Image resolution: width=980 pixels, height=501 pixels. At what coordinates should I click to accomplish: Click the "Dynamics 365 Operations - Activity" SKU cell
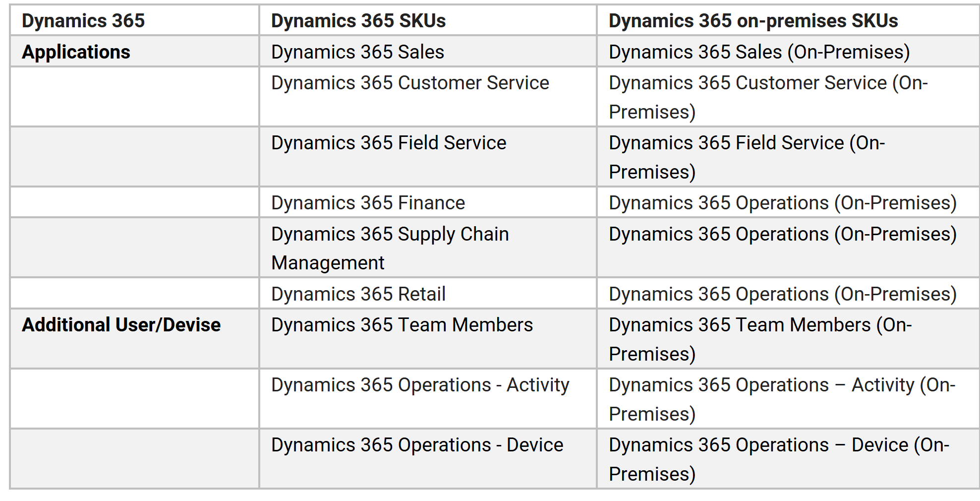click(420, 385)
